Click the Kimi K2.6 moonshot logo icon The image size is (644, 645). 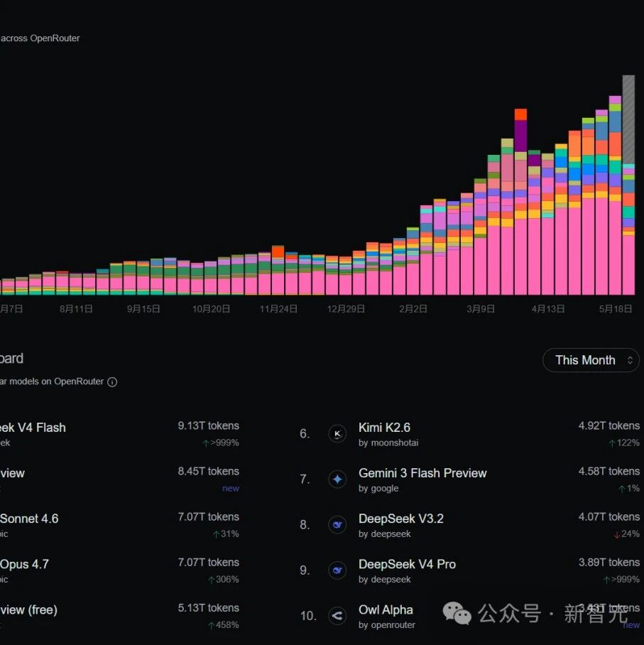click(337, 433)
